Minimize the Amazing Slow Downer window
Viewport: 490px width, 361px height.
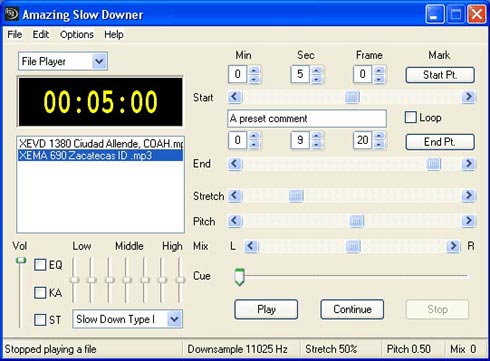(x=435, y=14)
